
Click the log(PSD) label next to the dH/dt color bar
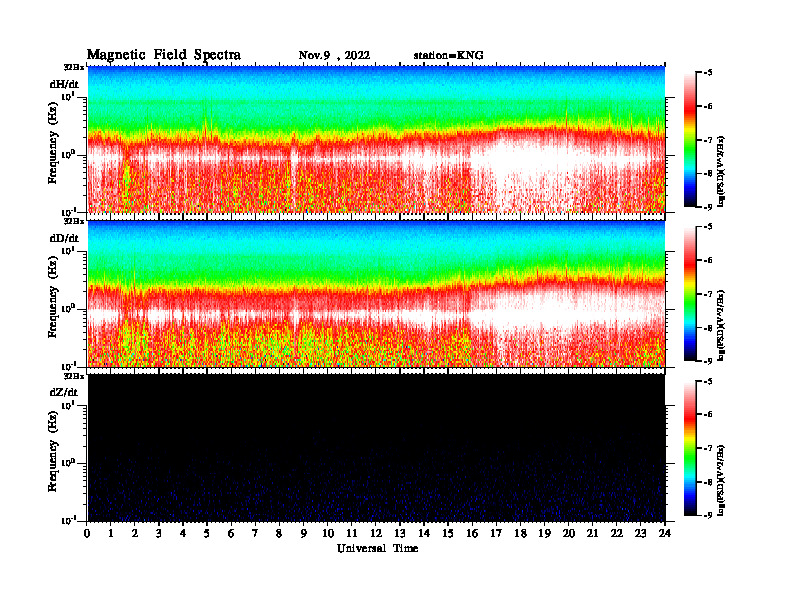[x=722, y=171]
